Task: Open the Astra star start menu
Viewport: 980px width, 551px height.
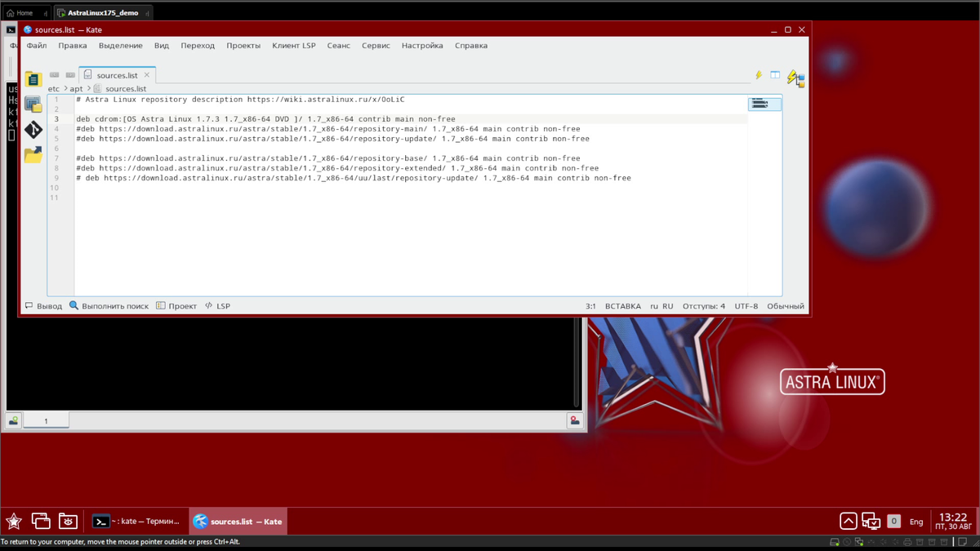Action: (x=14, y=521)
